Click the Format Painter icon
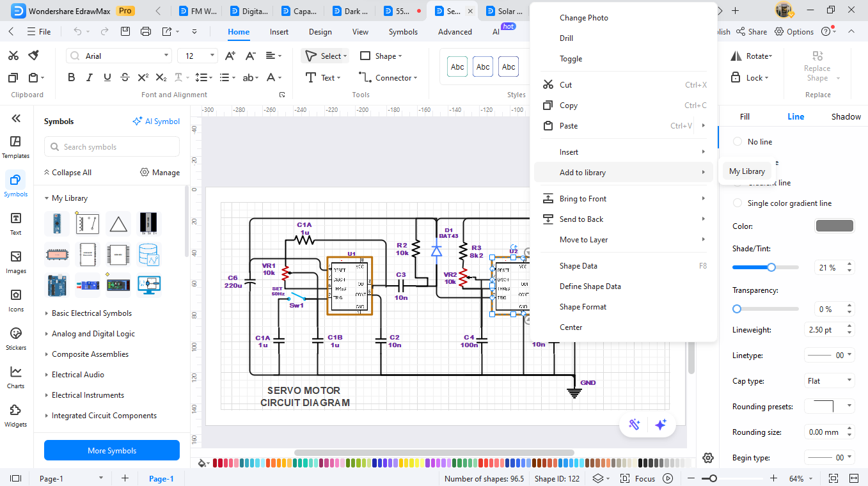The image size is (868, 486). 34,56
